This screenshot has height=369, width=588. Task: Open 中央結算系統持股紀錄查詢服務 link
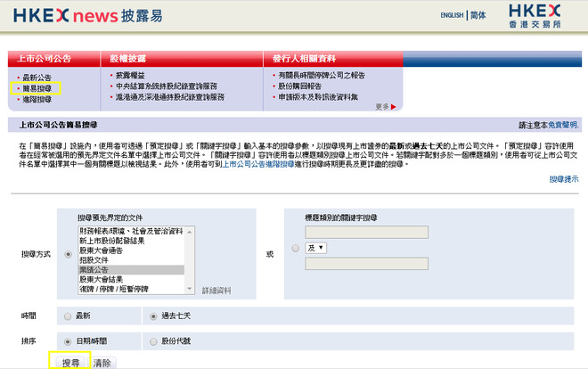pyautogui.click(x=167, y=86)
